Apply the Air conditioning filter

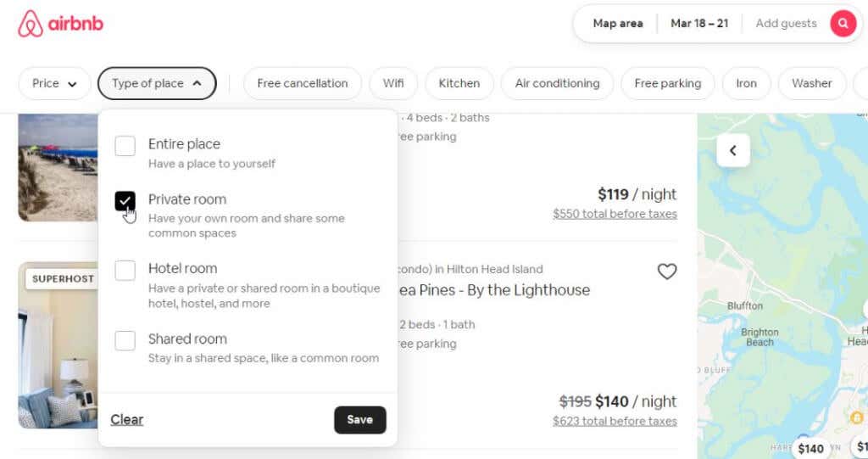click(557, 83)
